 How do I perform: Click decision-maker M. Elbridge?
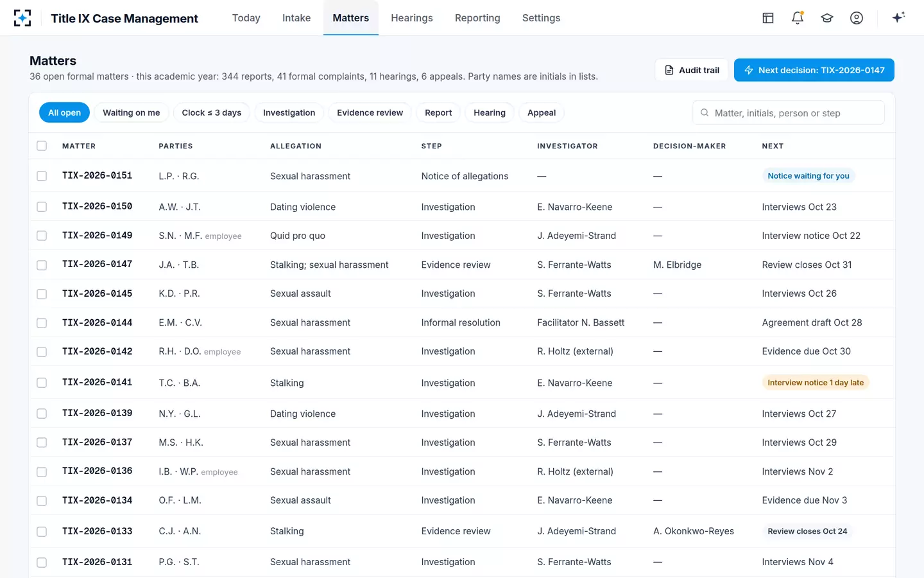678,265
